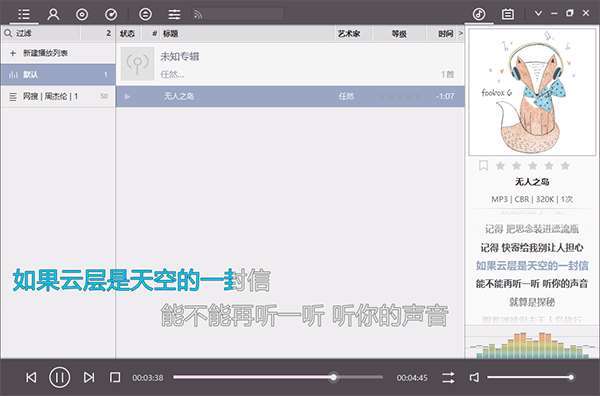600x396 pixels.
Task: Open the user account icon
Action: (53, 14)
